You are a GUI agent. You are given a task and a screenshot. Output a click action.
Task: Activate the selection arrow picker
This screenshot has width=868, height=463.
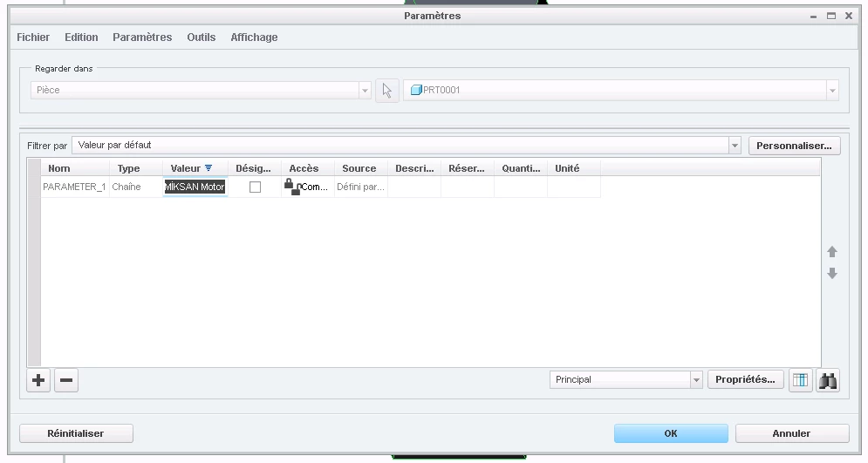pyautogui.click(x=387, y=90)
